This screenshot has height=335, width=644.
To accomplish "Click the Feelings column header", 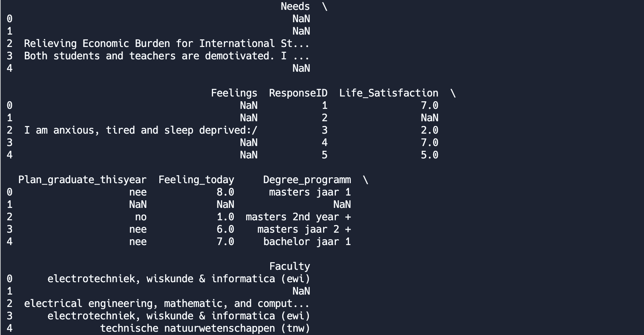I will tap(234, 93).
